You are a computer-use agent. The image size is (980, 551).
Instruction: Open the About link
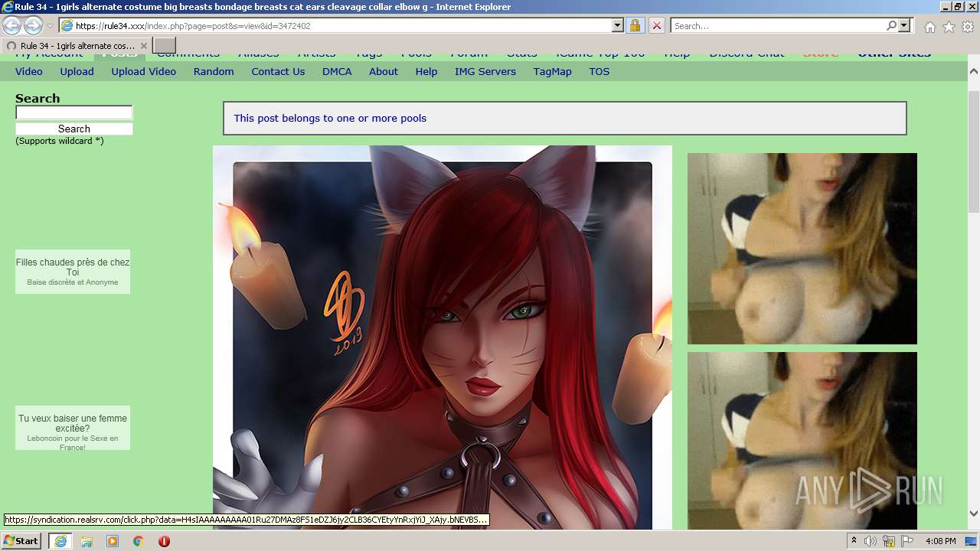click(384, 71)
